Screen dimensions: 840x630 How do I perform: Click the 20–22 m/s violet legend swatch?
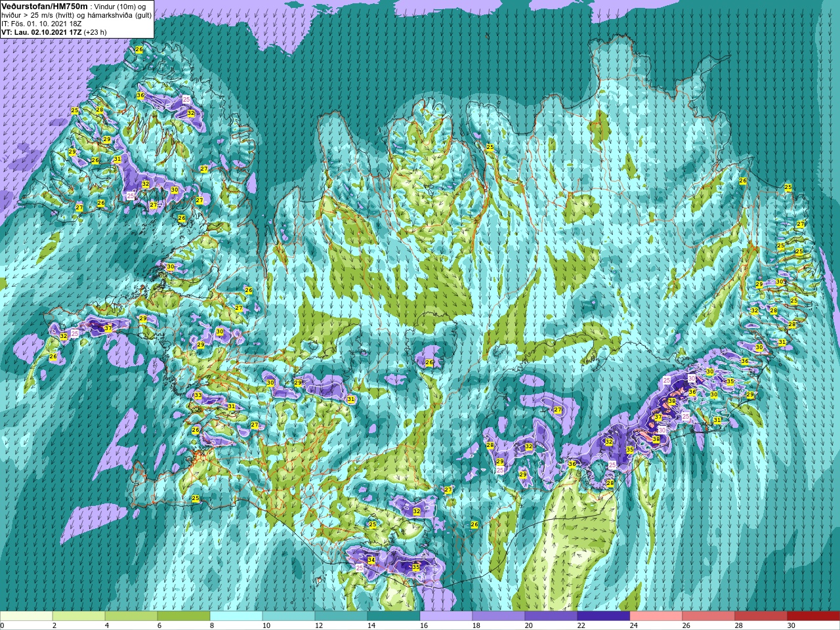click(x=551, y=616)
